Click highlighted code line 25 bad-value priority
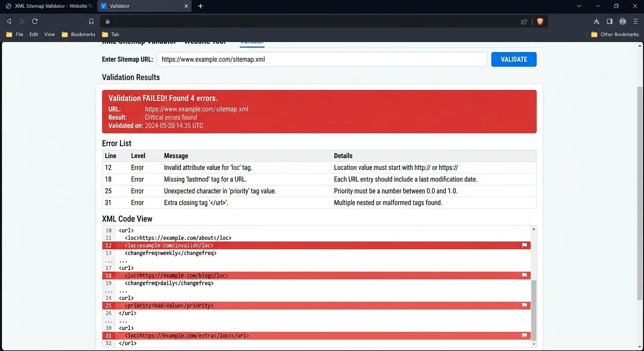The height and width of the screenshot is (351, 644). 317,305
